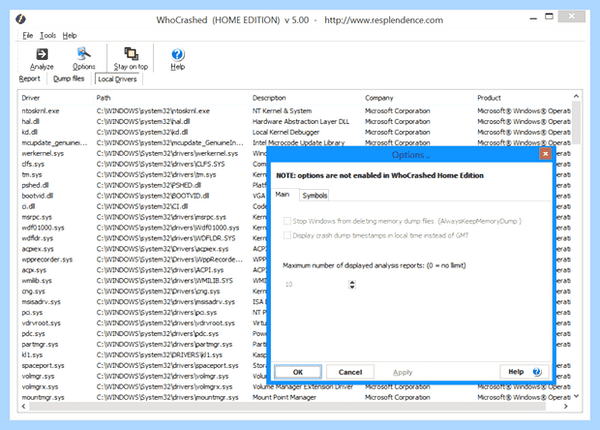Select the ci.dll driver row
This screenshot has width=600, height=430.
point(143,207)
